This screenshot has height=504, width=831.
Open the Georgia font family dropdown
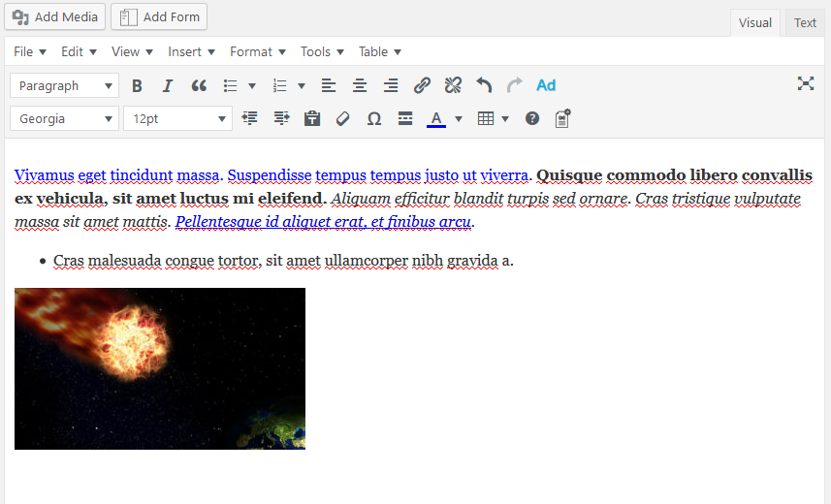tap(64, 118)
